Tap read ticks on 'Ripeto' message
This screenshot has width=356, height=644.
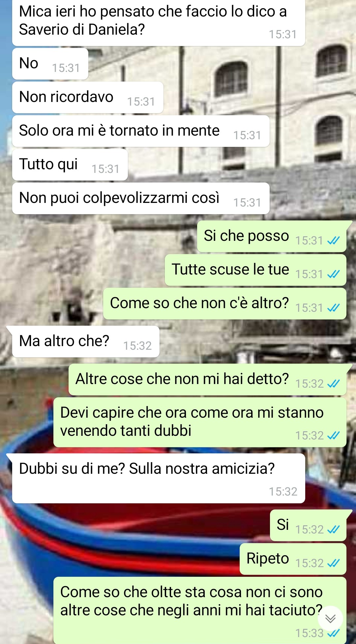coord(333,563)
